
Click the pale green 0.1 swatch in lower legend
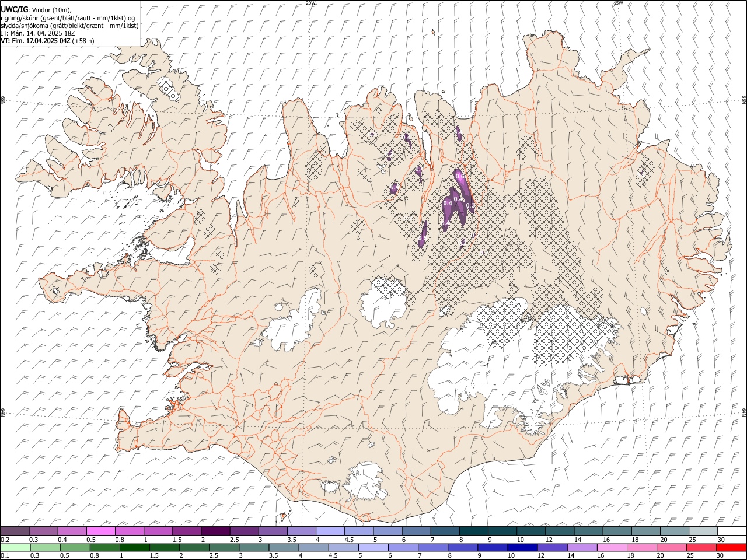click(15, 547)
